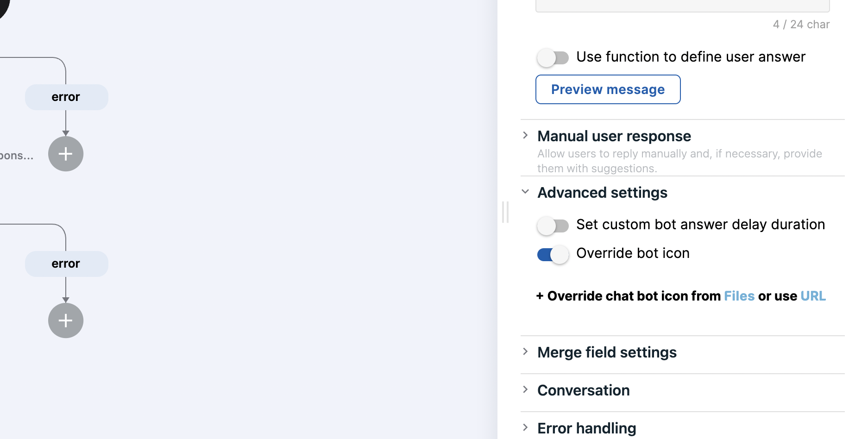
Task: Click the panel resize handle between canvas and sidebar
Action: point(505,212)
